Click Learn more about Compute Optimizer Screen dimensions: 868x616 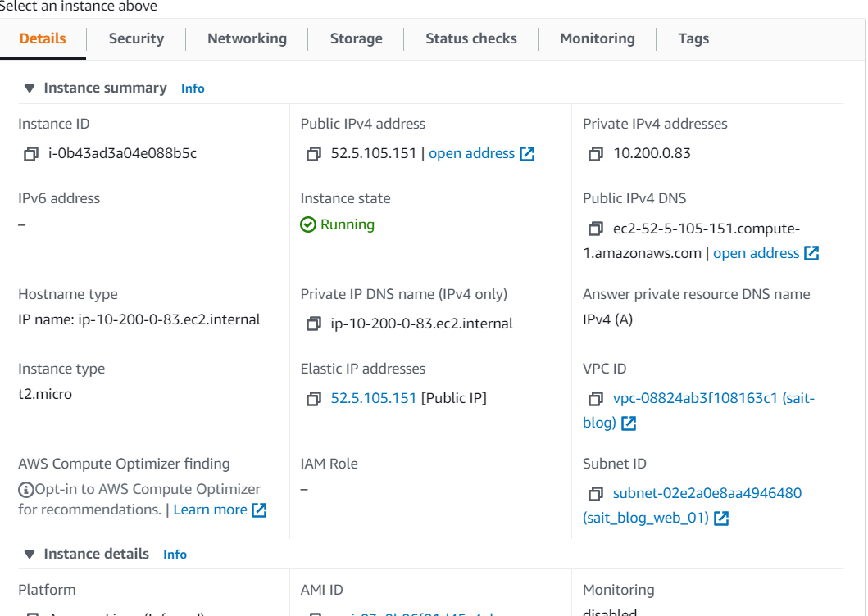(x=220, y=510)
